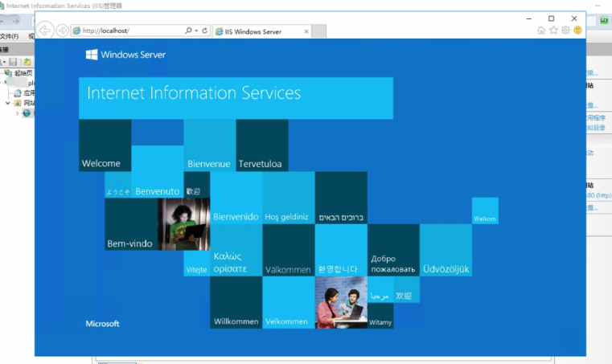
Task: Click the Üdvözöljük tile
Action: point(446,250)
